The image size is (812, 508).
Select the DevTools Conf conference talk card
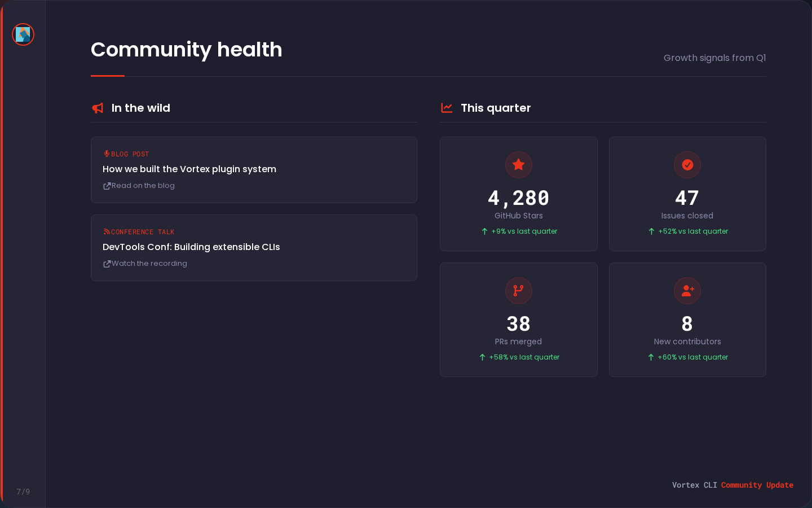point(254,247)
